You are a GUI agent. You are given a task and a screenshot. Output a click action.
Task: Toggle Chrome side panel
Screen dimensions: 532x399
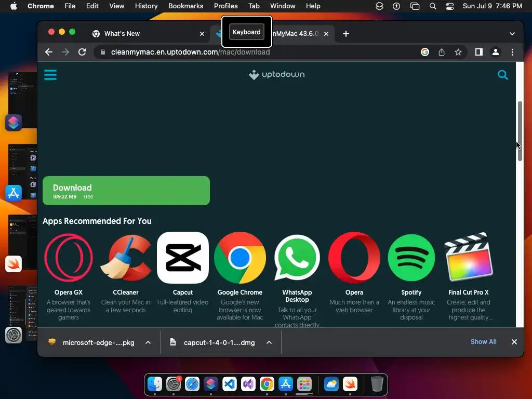[x=478, y=52]
